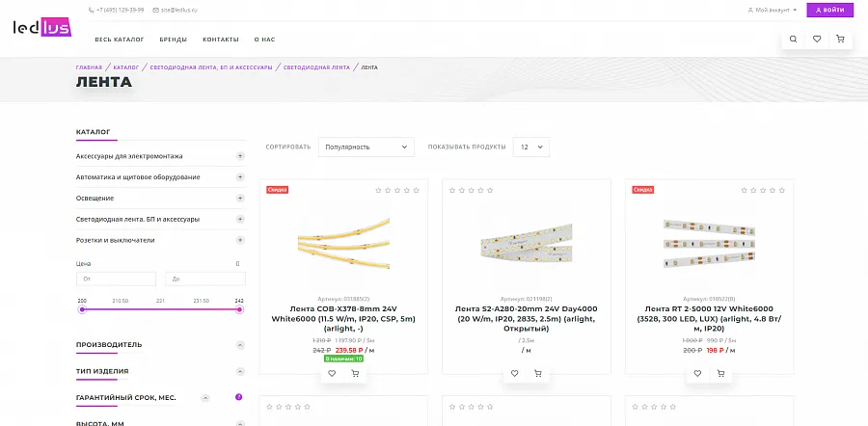Viewport: 868px width, 426px height.
Task: Open О нас menu item
Action: coord(264,40)
